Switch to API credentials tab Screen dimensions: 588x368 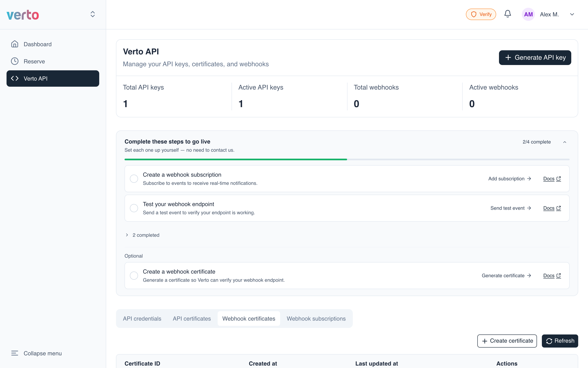[x=142, y=319]
